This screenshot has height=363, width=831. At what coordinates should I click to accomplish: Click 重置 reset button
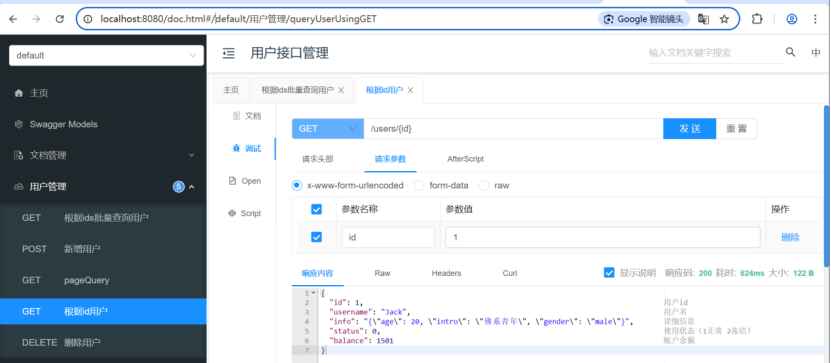point(736,129)
